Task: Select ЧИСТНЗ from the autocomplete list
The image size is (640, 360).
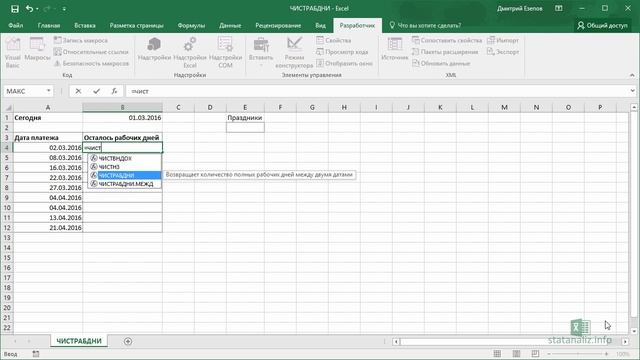Action: pyautogui.click(x=125, y=167)
